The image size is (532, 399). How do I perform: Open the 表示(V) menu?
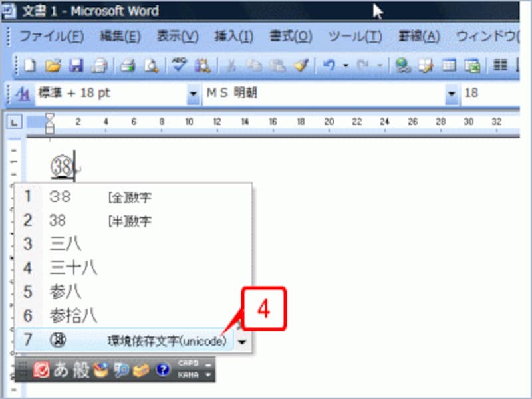[178, 36]
